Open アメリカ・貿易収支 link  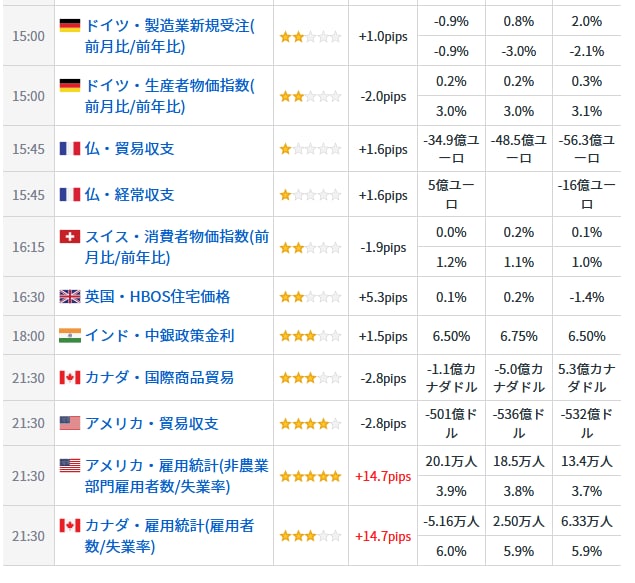(152, 423)
